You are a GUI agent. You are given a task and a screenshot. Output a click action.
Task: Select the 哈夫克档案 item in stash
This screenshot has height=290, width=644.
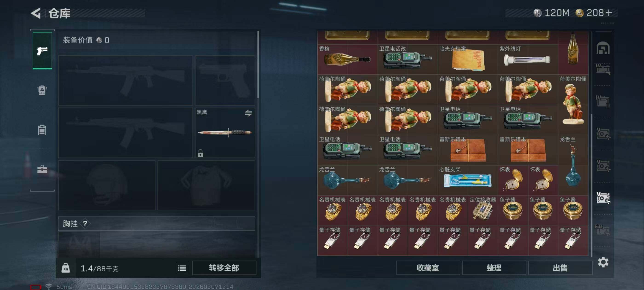pos(468,59)
